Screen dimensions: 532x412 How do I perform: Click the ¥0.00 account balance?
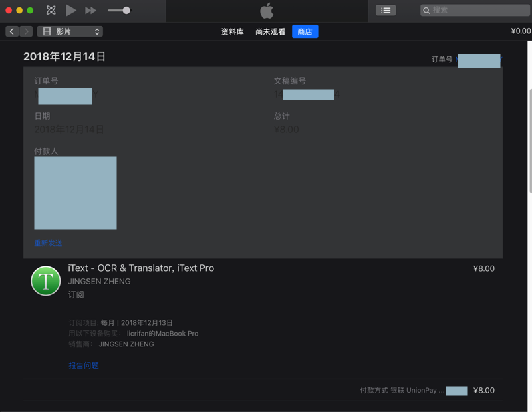point(521,31)
